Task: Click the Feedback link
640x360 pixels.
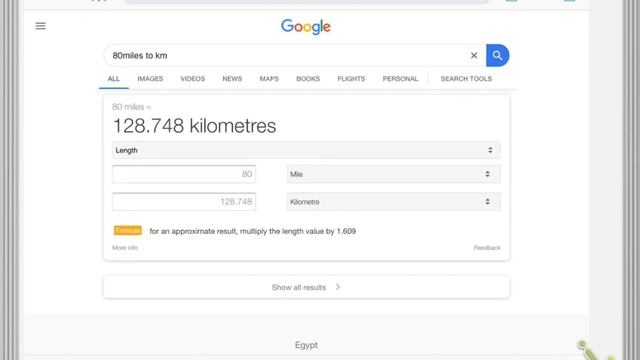Action: point(487,248)
